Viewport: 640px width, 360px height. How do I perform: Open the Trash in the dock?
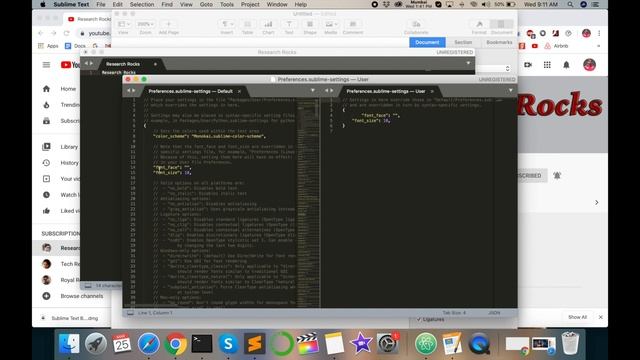[x=570, y=344]
